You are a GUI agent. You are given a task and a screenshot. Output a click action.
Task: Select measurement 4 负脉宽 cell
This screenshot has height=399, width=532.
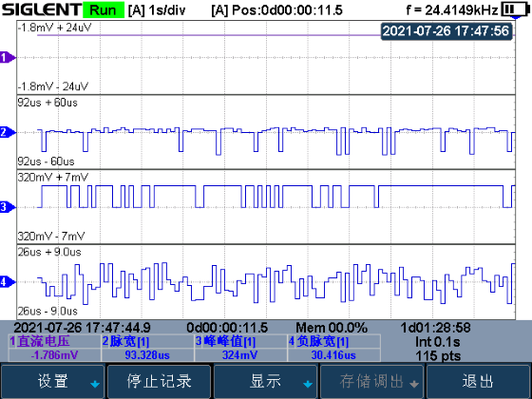click(333, 348)
